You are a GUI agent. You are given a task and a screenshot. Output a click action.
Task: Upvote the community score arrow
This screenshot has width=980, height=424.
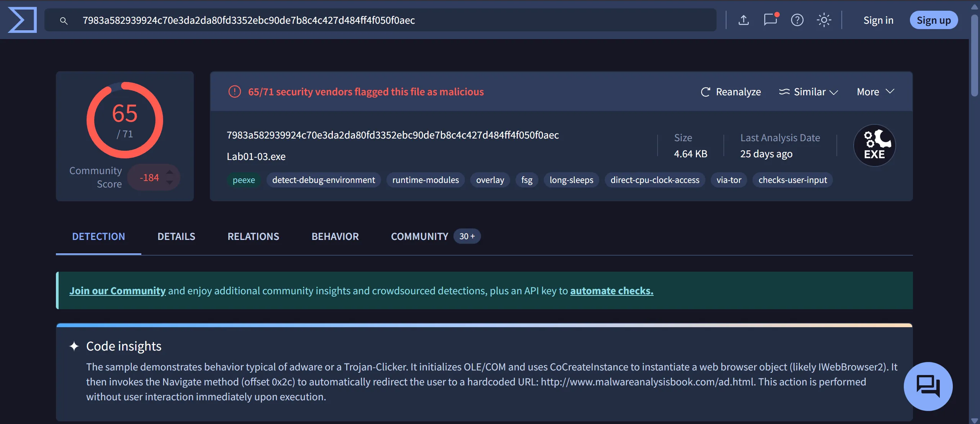pyautogui.click(x=170, y=172)
